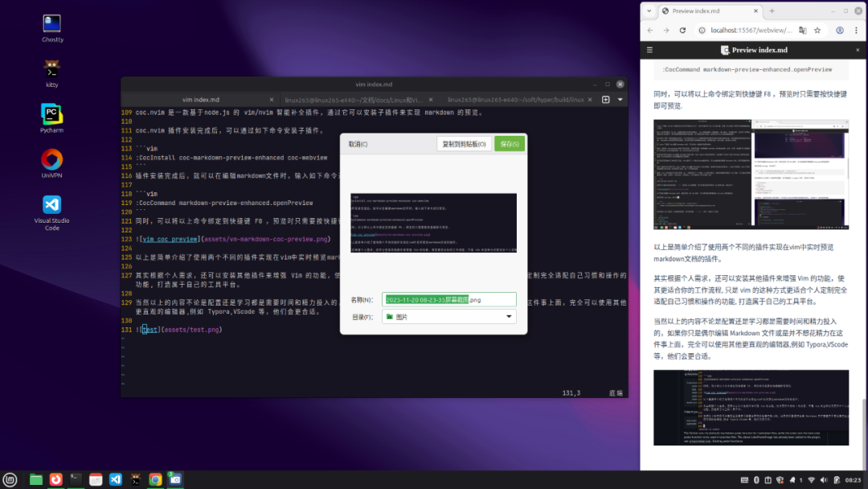Add a new terminal tab
Image resolution: width=868 pixels, height=489 pixels.
coord(606,100)
